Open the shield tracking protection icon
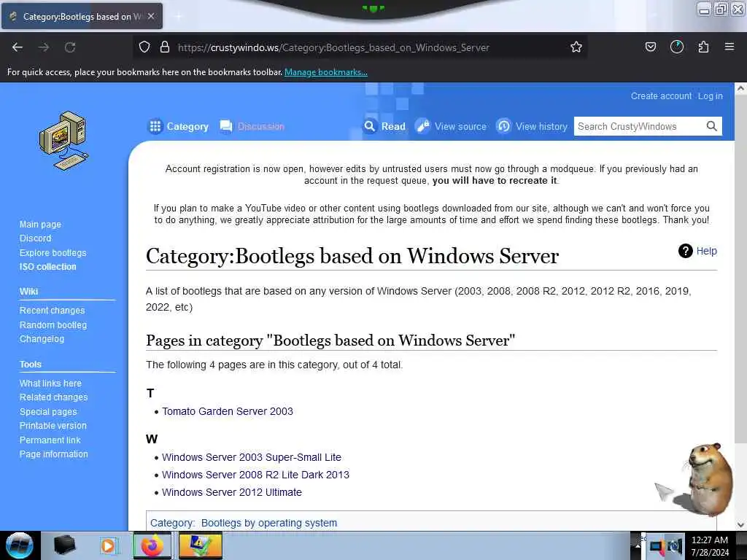This screenshot has width=747, height=560. pyautogui.click(x=144, y=47)
